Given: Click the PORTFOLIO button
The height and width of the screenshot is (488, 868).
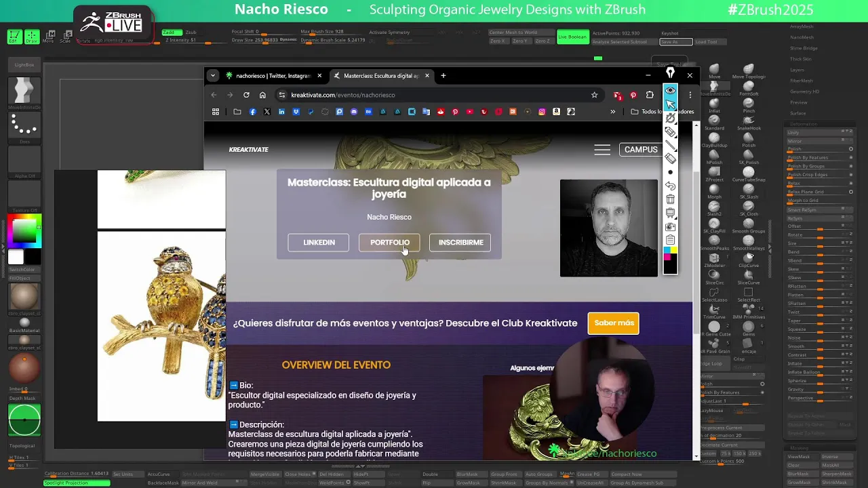Looking at the screenshot, I should pos(389,243).
